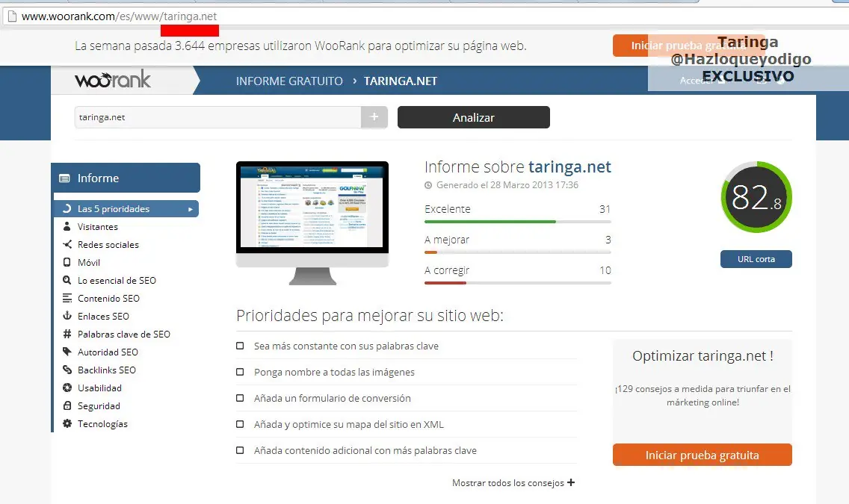Click lower Iniciar prueba gratuita orange button
Viewport: 849px width, 504px height.
coord(703,455)
